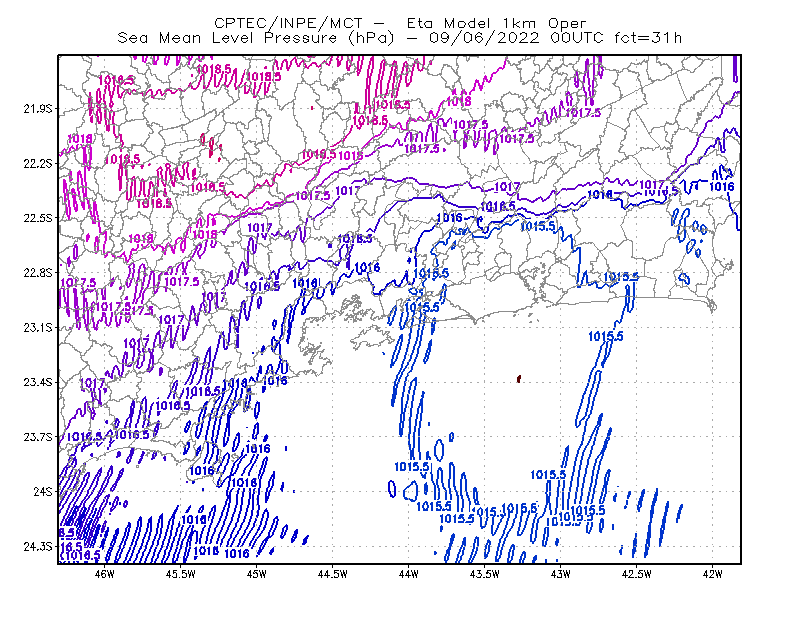800x618 pixels.
Task: Select the 21.9S latitude axis label
Action: point(38,108)
